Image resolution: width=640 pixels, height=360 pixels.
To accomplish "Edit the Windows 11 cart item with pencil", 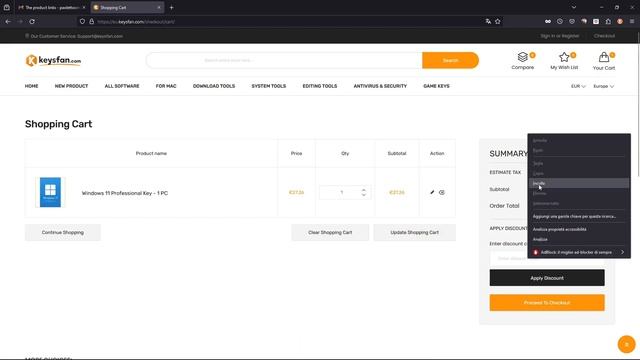I will click(432, 192).
